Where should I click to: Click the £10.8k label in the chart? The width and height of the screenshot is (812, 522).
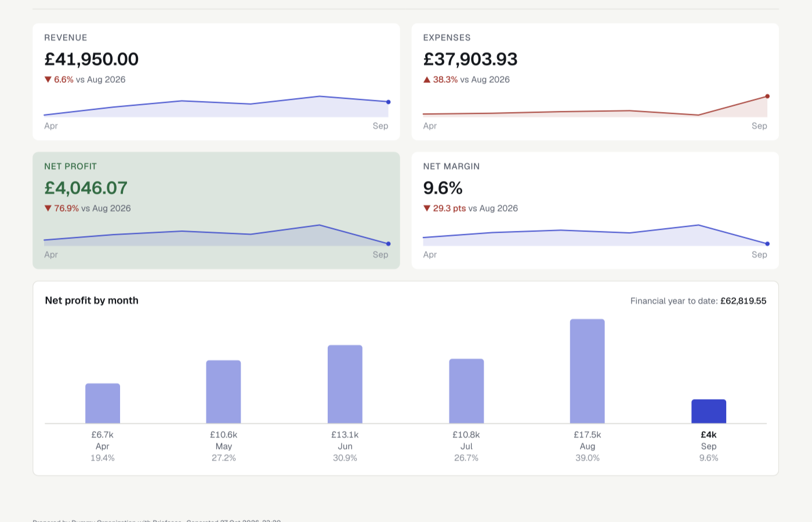466,434
